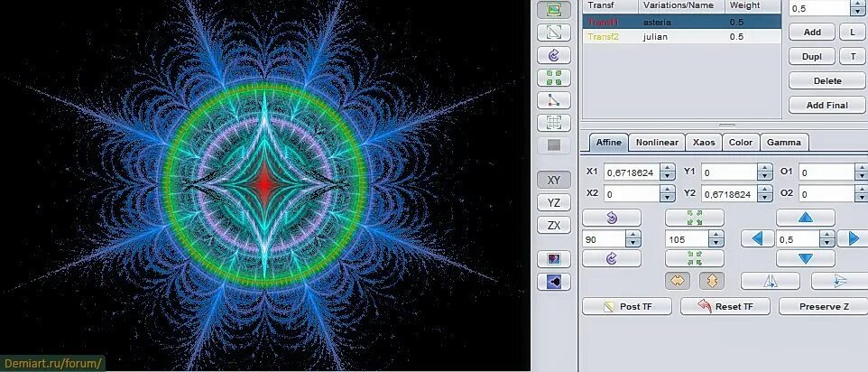Click the T button next to Dupl
The width and height of the screenshot is (868, 372).
[x=853, y=57]
